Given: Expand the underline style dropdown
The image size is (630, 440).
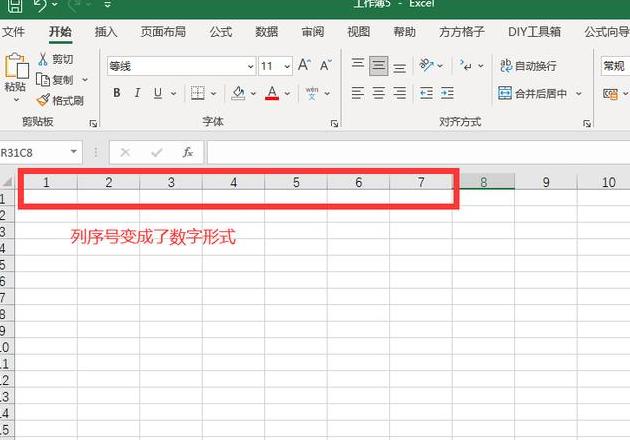Looking at the screenshot, I should 173,94.
